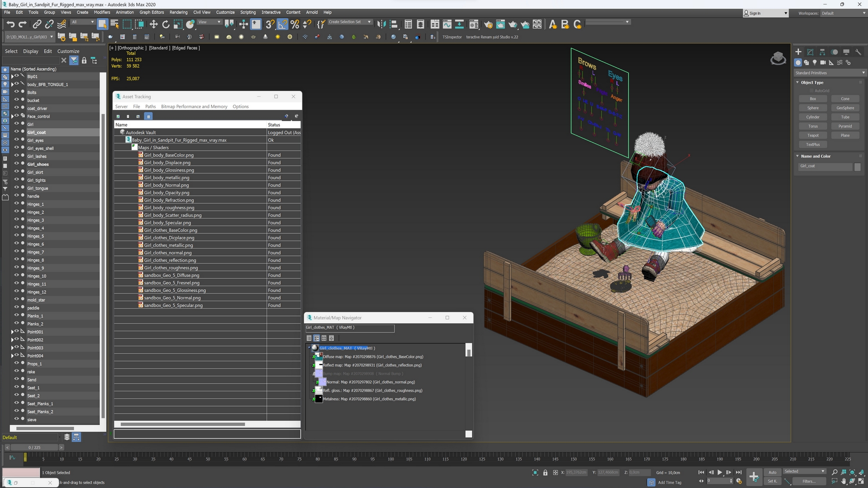
Task: Activate the Select and Rotate tool
Action: tap(166, 24)
